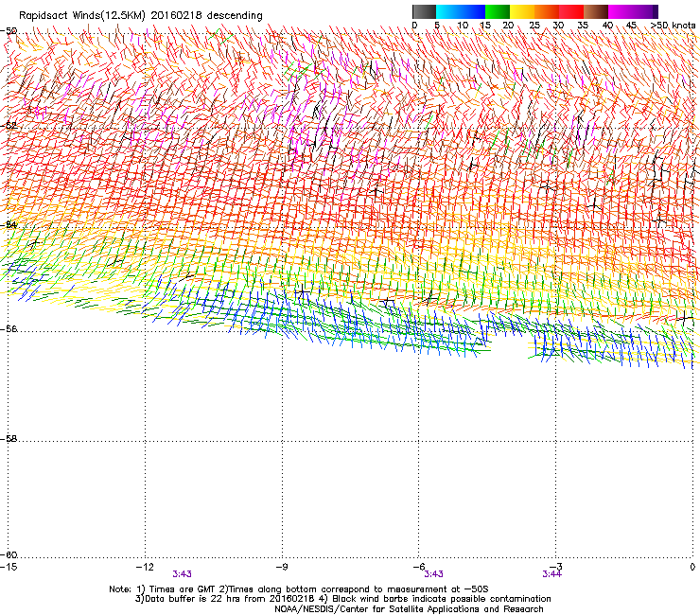Click the '25' legend scale number
The width and height of the screenshot is (700, 615).
(534, 26)
